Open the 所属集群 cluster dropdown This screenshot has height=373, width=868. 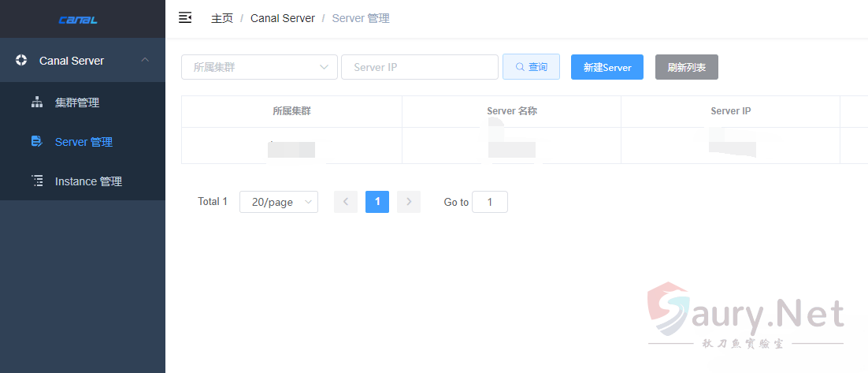pyautogui.click(x=259, y=68)
